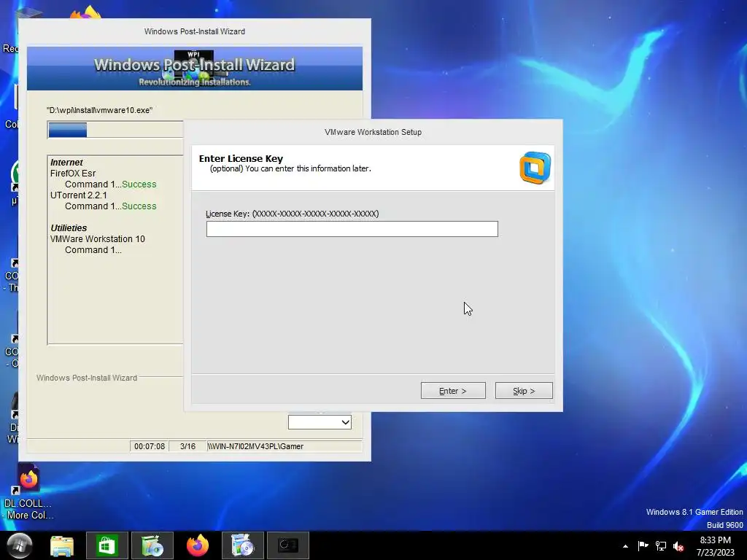
Task: Select the FirefOX Esr entry in install list
Action: pyautogui.click(x=73, y=174)
